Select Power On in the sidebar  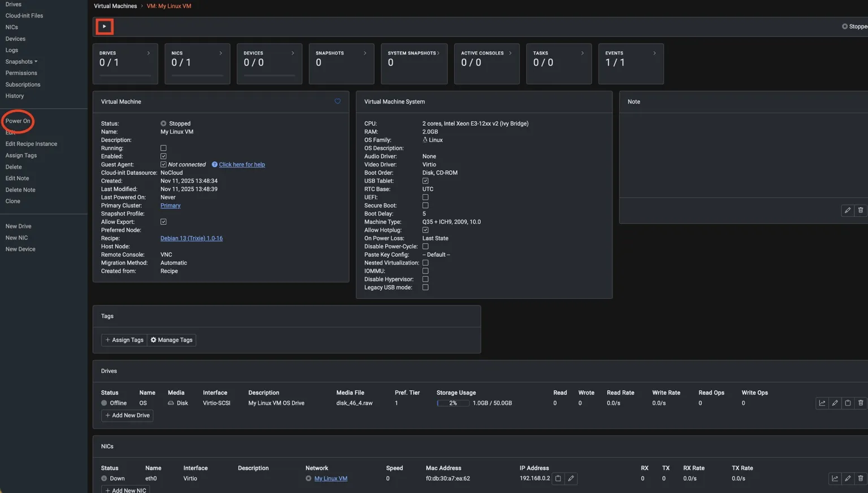(18, 121)
